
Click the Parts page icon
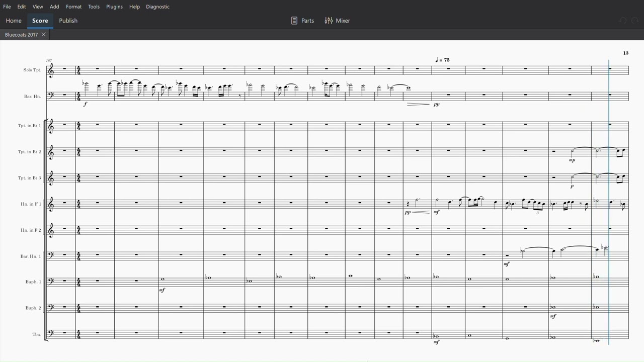tap(294, 21)
